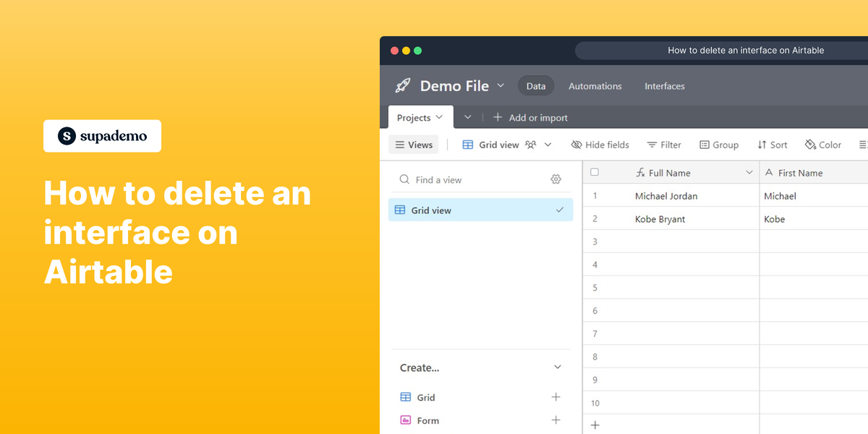Check the checkmark on Grid view in sidebar
The image size is (868, 434).
pyautogui.click(x=558, y=210)
